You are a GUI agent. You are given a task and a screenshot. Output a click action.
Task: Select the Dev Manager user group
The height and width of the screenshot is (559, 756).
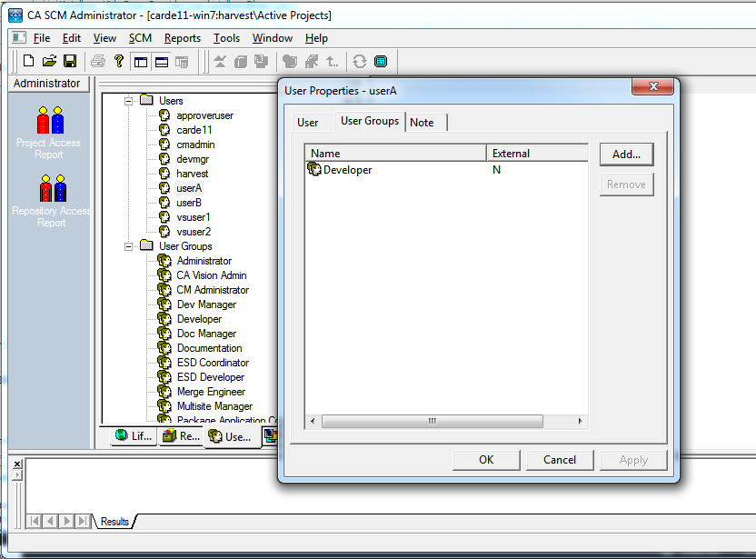(206, 304)
